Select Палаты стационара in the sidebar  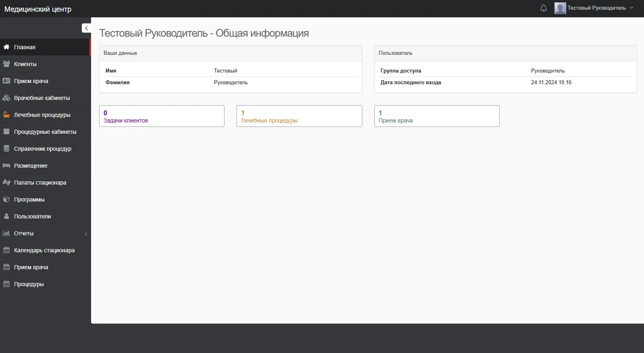click(40, 183)
